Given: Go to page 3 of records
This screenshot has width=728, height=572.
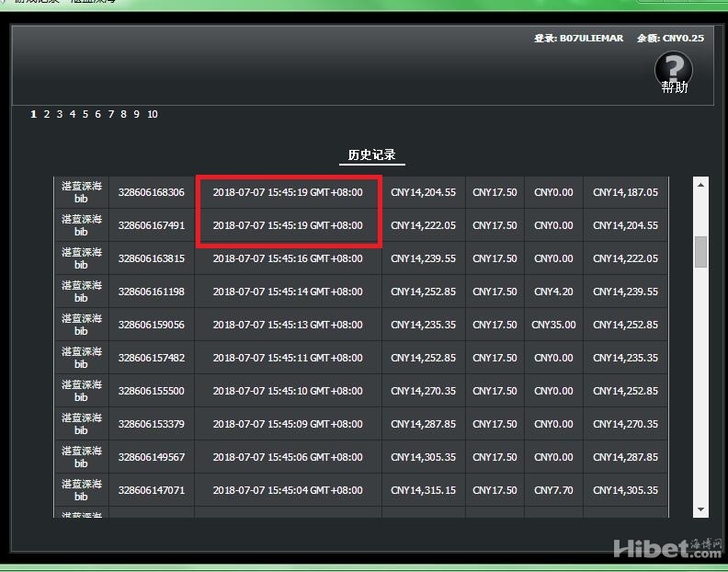Looking at the screenshot, I should 59,114.
